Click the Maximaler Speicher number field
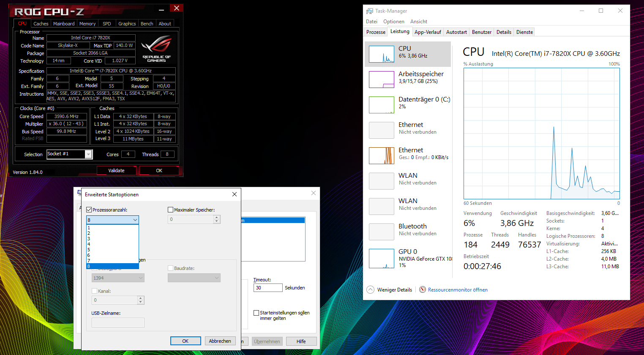 [191, 219]
